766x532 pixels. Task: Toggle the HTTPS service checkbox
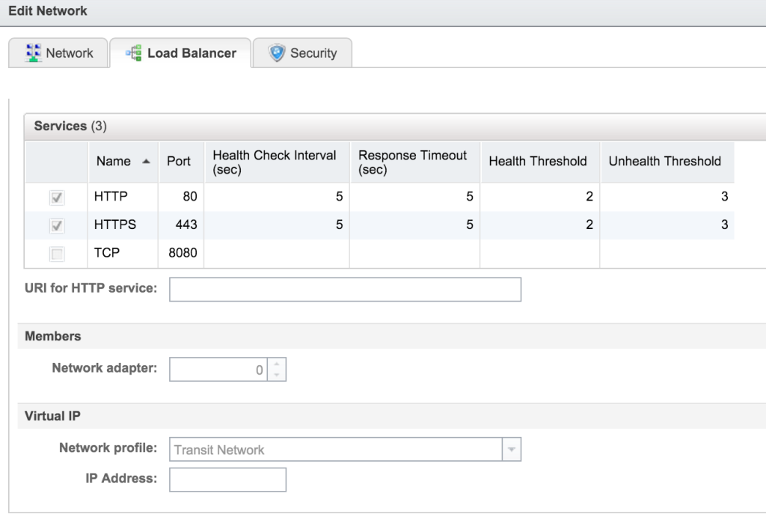57,225
